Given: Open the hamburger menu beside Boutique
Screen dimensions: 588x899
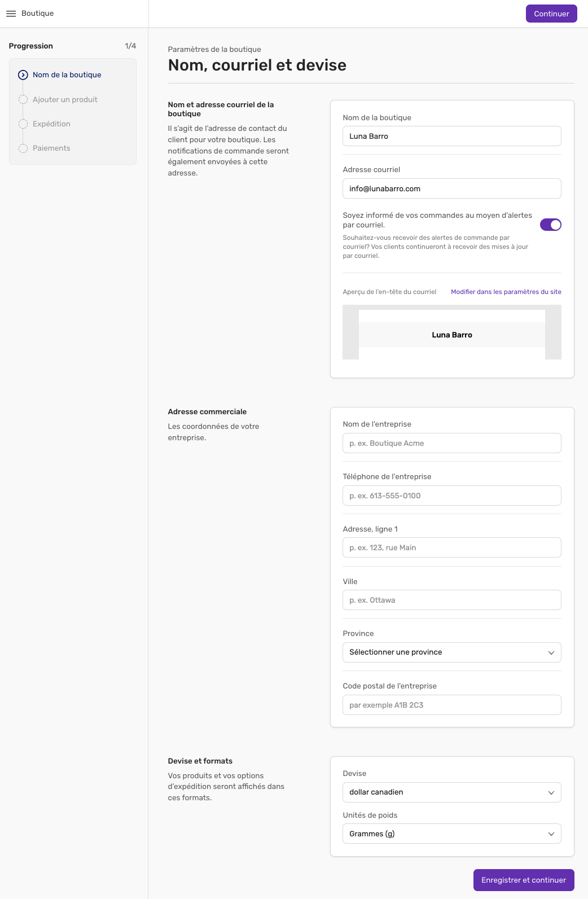Looking at the screenshot, I should (11, 14).
